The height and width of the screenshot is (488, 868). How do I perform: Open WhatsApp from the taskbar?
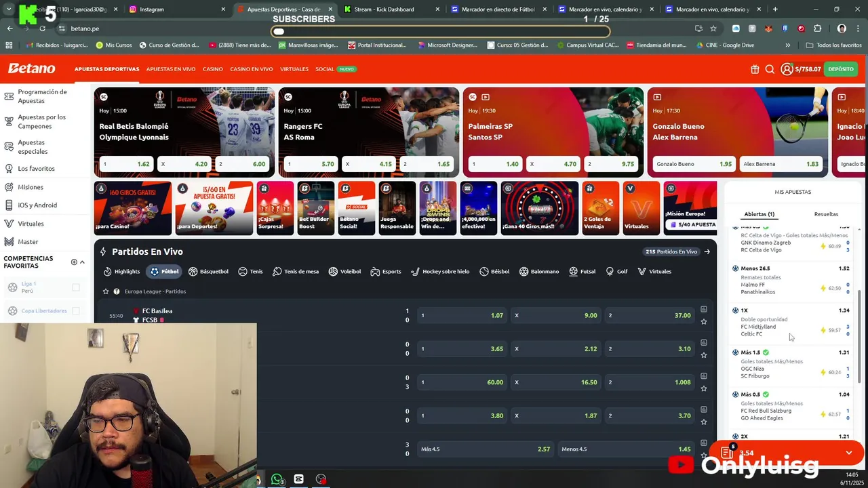[277, 479]
